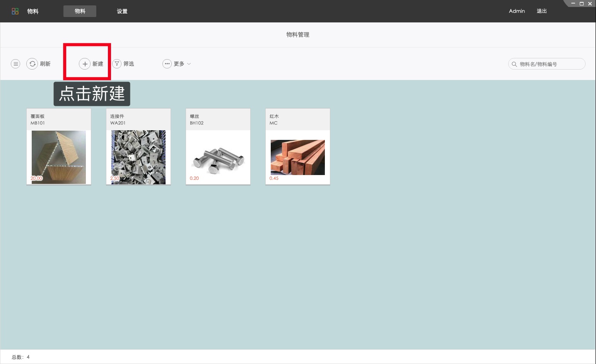This screenshot has width=596, height=364.
Task: Maximize the application window
Action: point(581,3)
